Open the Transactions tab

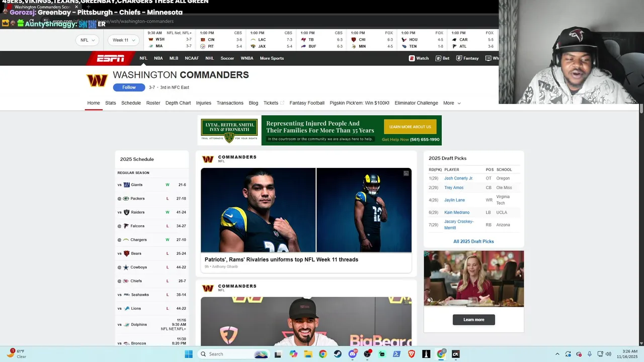[230, 103]
